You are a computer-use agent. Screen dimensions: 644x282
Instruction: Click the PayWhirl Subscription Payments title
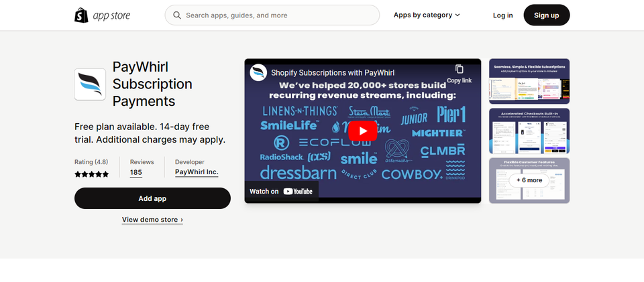tap(152, 84)
